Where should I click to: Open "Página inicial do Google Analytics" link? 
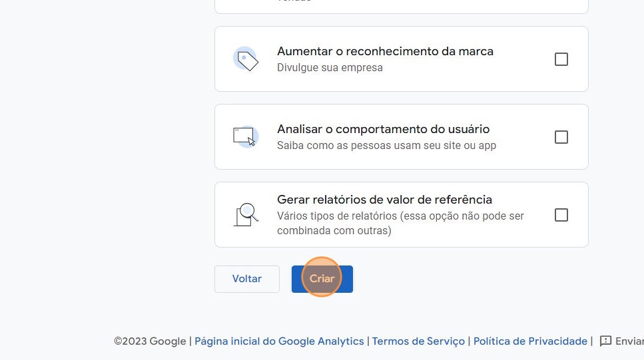coord(279,341)
